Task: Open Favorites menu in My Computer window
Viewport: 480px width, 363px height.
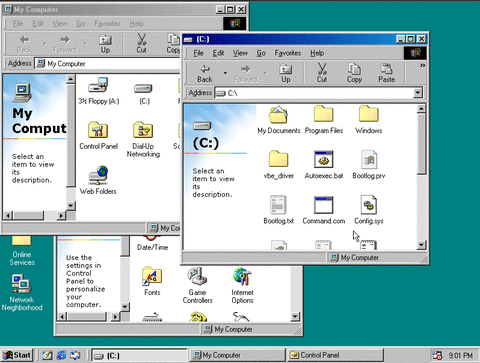Action: point(107,24)
